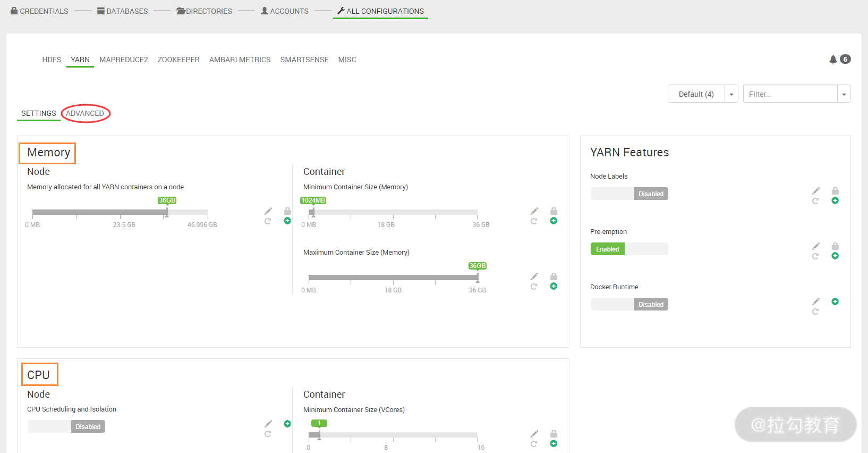Select YARN service tab
The height and width of the screenshot is (453, 868).
(x=80, y=60)
